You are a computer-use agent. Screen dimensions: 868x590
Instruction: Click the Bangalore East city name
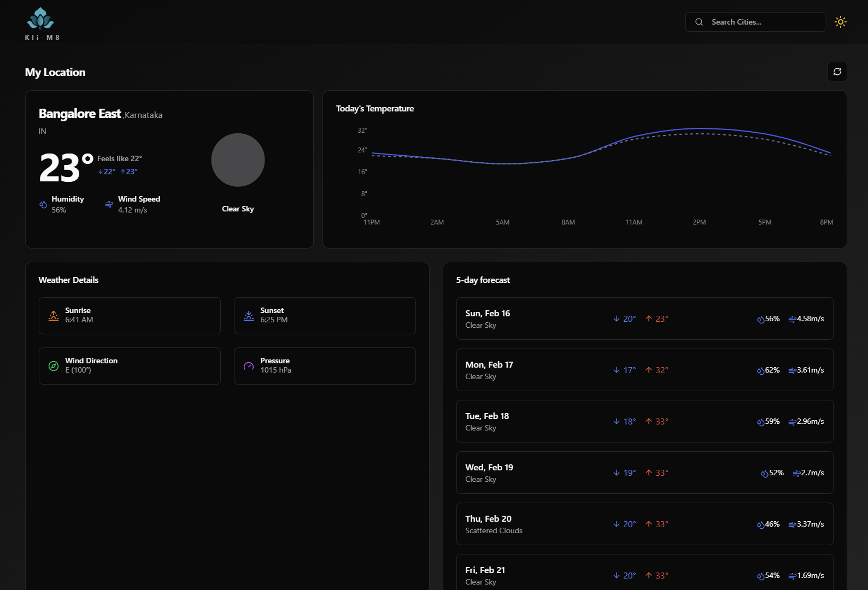tap(80, 114)
